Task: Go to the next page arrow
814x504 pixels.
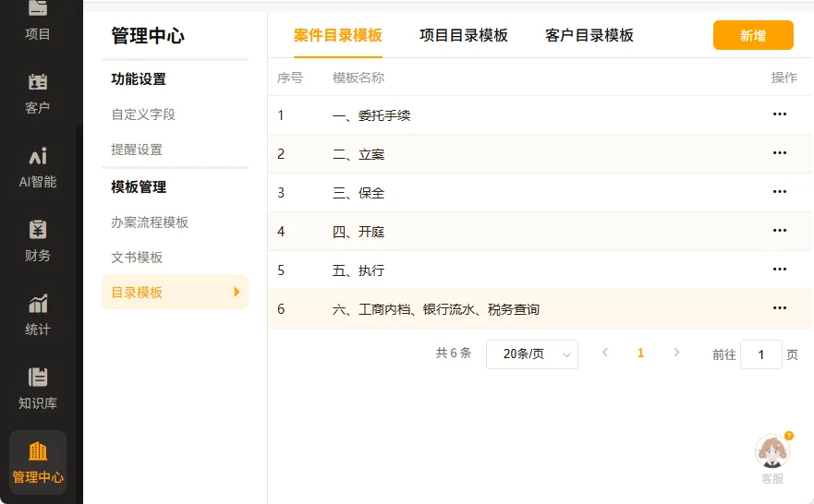Action: [676, 354]
